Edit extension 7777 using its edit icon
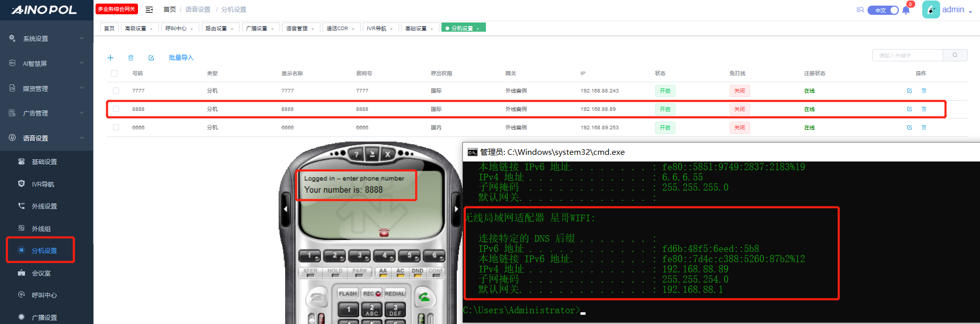The width and height of the screenshot is (980, 324). pyautogui.click(x=909, y=91)
